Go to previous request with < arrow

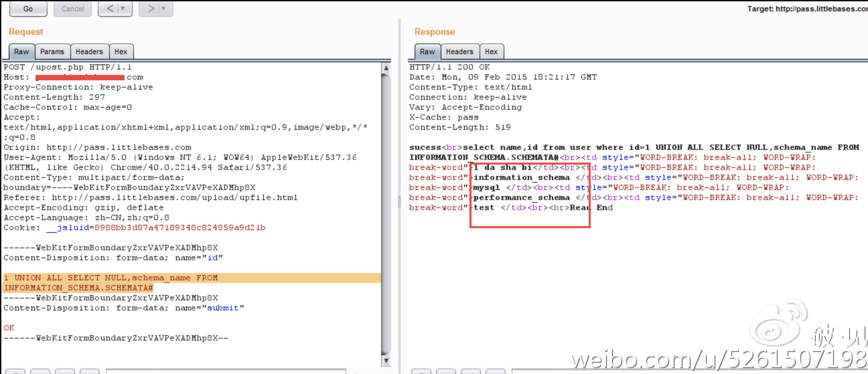tap(110, 8)
